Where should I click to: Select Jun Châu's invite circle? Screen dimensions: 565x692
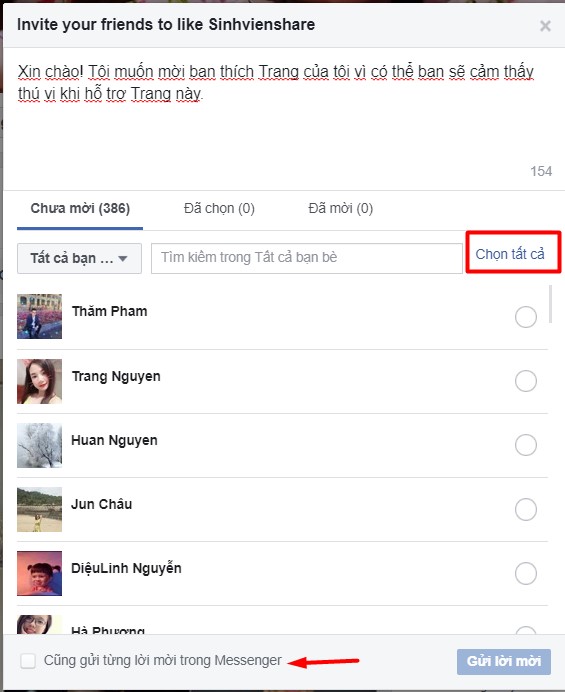point(526,509)
